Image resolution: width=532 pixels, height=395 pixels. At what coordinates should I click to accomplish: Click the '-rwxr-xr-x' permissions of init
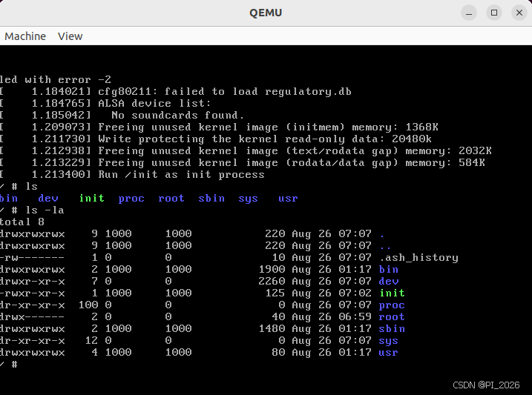point(32,293)
